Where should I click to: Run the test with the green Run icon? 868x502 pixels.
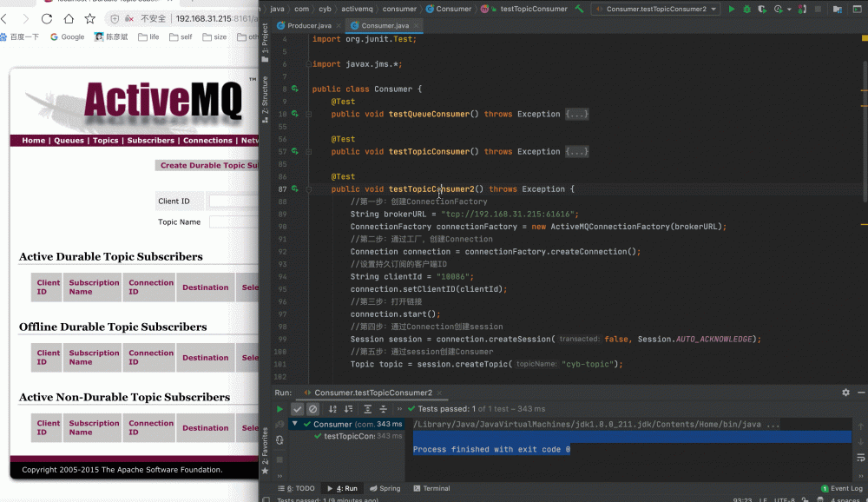(x=733, y=9)
